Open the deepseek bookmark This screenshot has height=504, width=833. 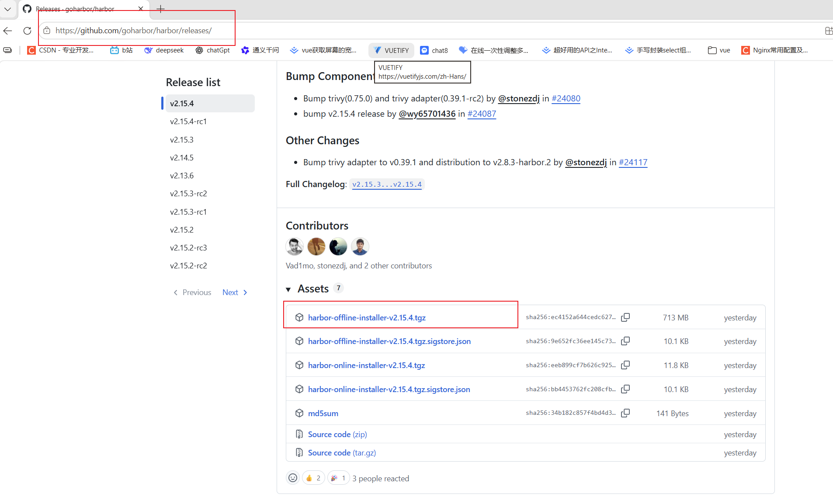click(x=164, y=50)
